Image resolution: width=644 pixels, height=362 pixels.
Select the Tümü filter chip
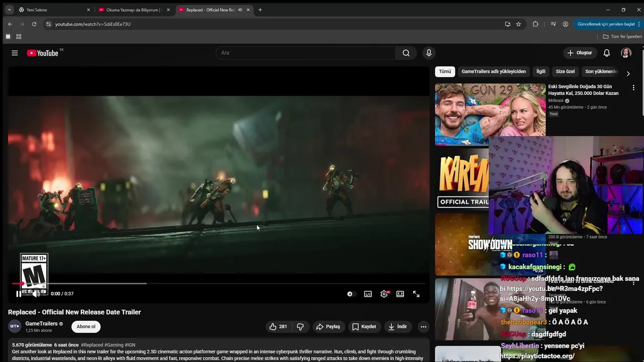[x=445, y=71]
